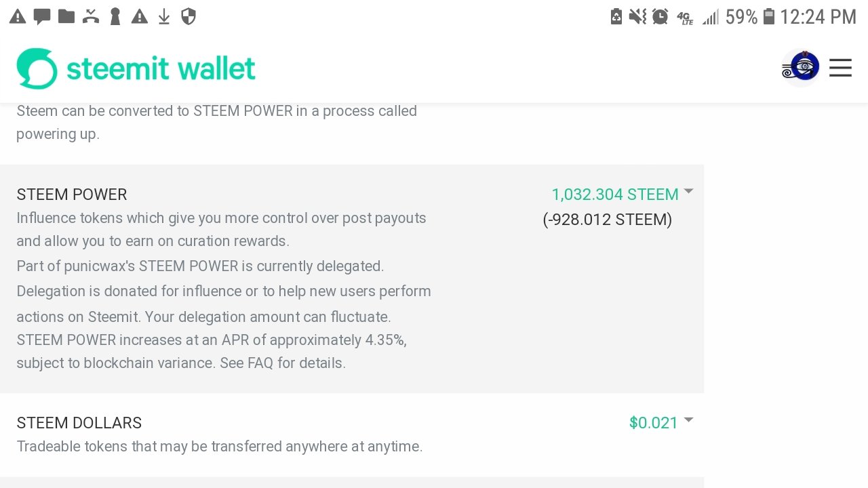Viewport: 868px width, 488px height.
Task: Click the steemit wallet title
Action: click(161, 68)
